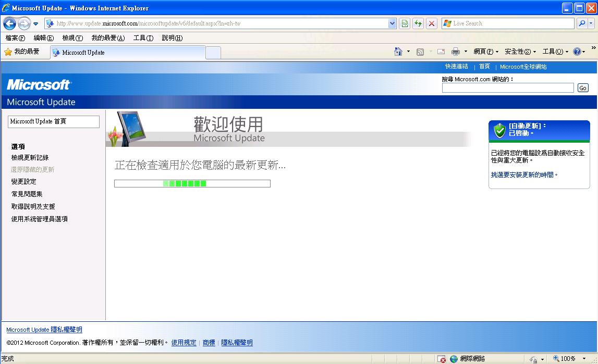Screen dimensions: 598x364
Task: Open the 我的最愛(A) menu
Action: click(x=108, y=37)
